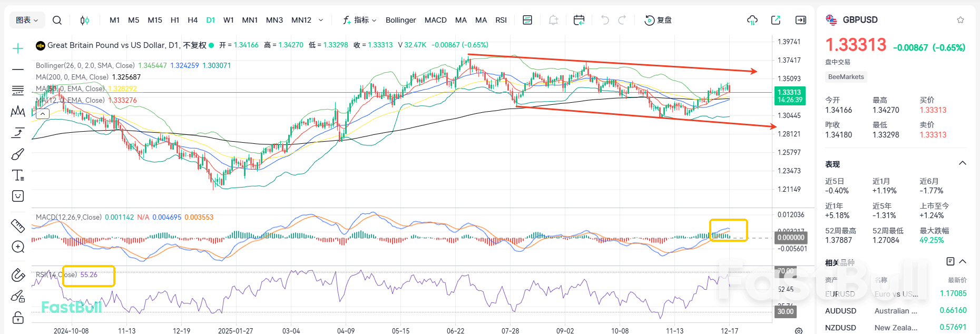Toggle the lock all drawings icon
980x334 pixels.
coord(18,317)
